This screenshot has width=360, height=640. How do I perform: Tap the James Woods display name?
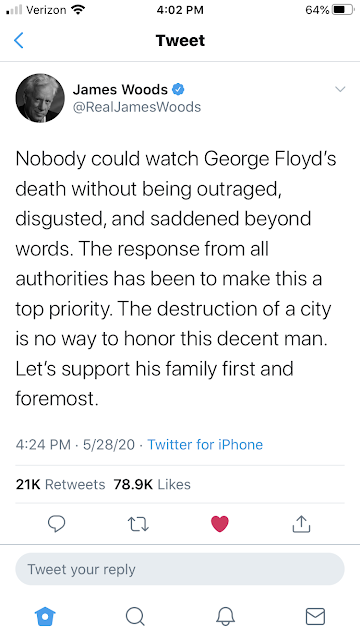click(120, 89)
